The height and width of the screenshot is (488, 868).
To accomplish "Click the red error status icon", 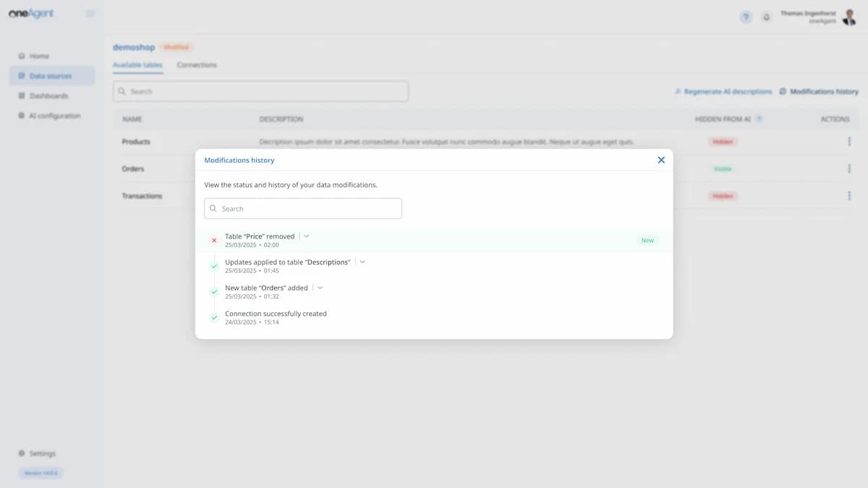I will (x=214, y=241).
